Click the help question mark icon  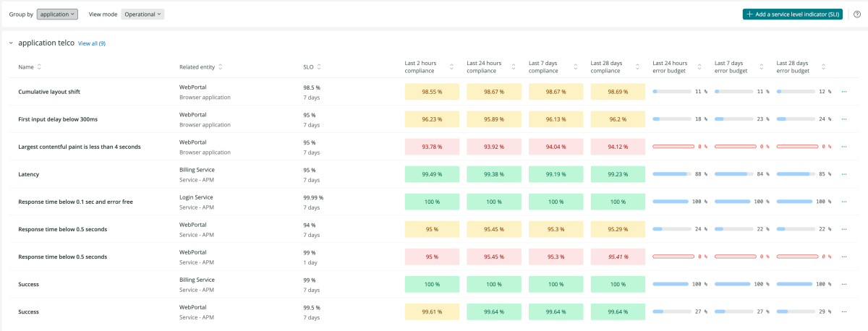(857, 14)
